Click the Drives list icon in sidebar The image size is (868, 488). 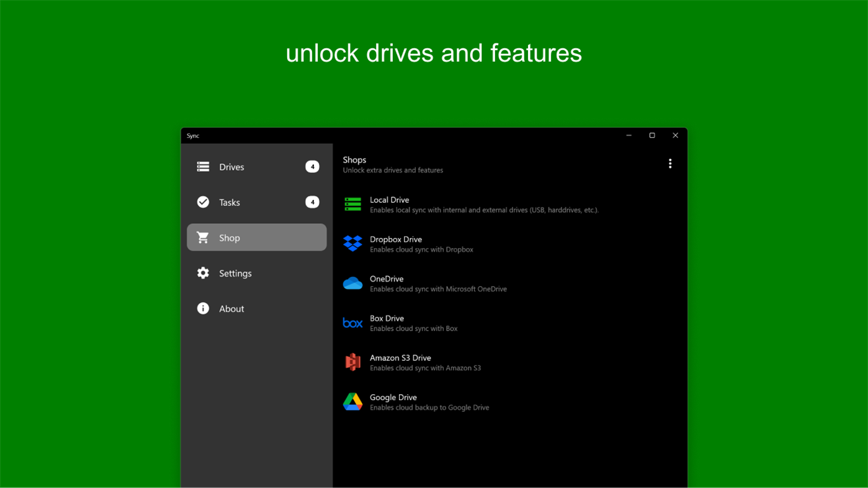203,166
